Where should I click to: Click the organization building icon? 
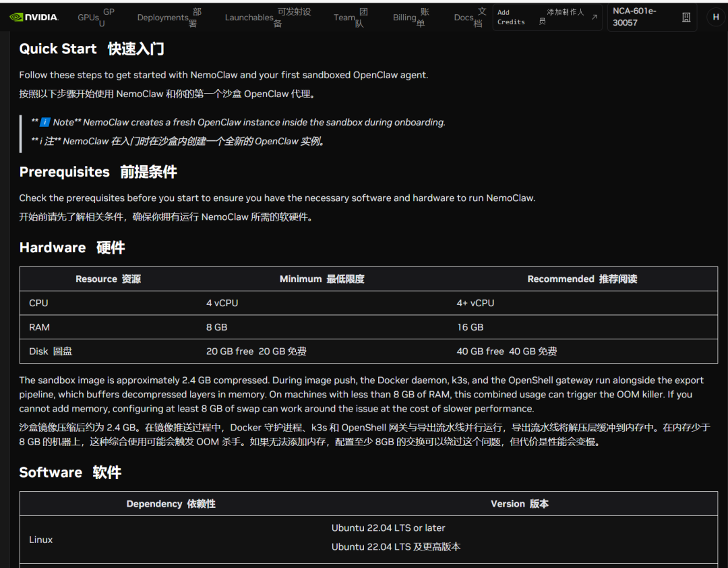[x=686, y=17]
